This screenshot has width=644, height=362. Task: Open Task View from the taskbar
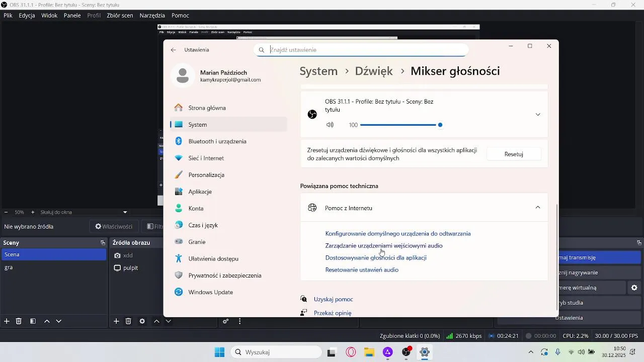(x=332, y=352)
